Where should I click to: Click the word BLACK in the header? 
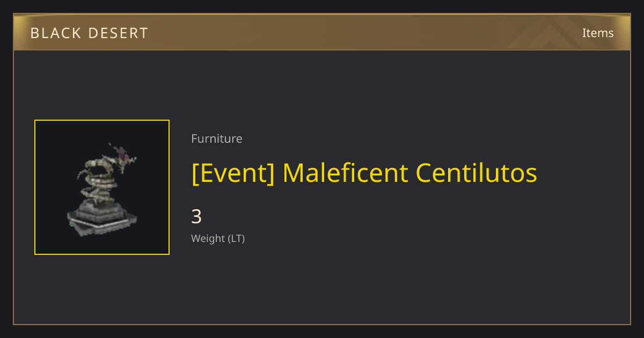tap(53, 33)
